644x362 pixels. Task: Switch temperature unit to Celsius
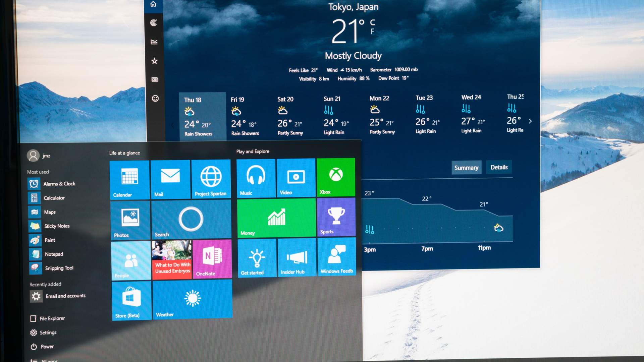372,22
